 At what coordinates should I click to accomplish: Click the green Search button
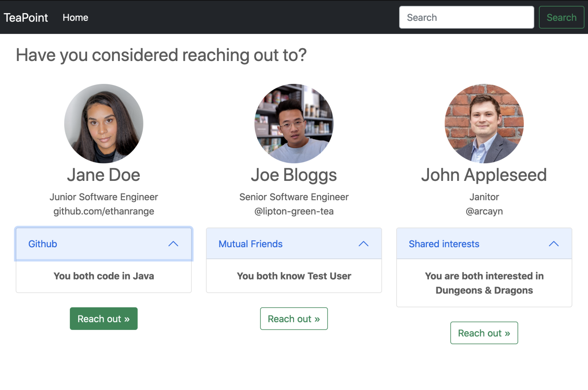pos(561,17)
